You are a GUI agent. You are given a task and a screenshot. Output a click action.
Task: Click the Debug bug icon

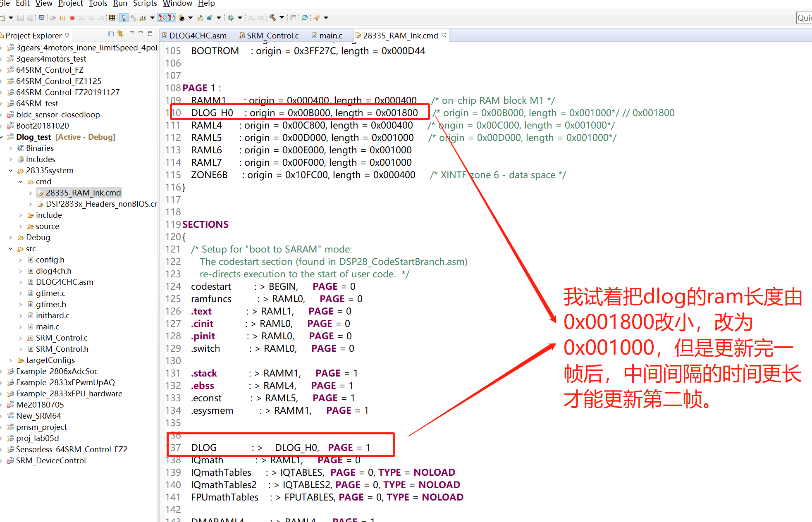231,18
